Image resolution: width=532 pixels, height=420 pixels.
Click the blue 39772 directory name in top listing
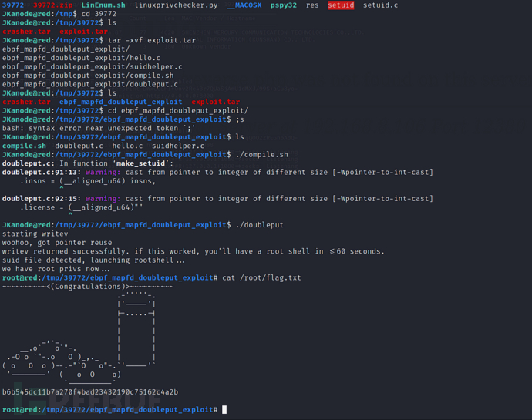(13, 5)
